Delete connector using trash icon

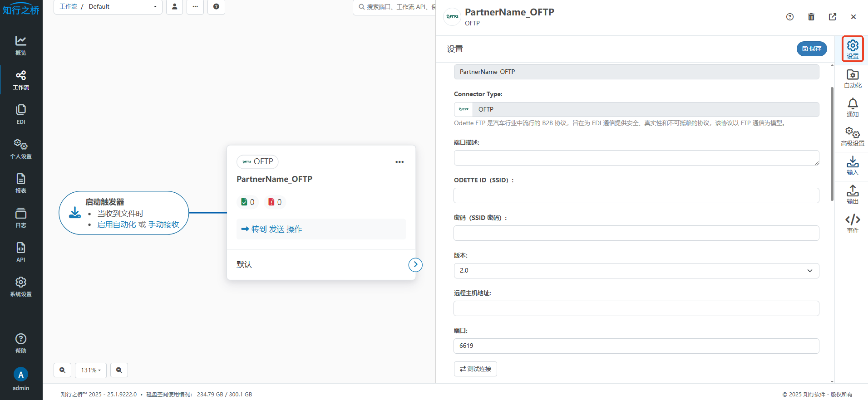(811, 17)
